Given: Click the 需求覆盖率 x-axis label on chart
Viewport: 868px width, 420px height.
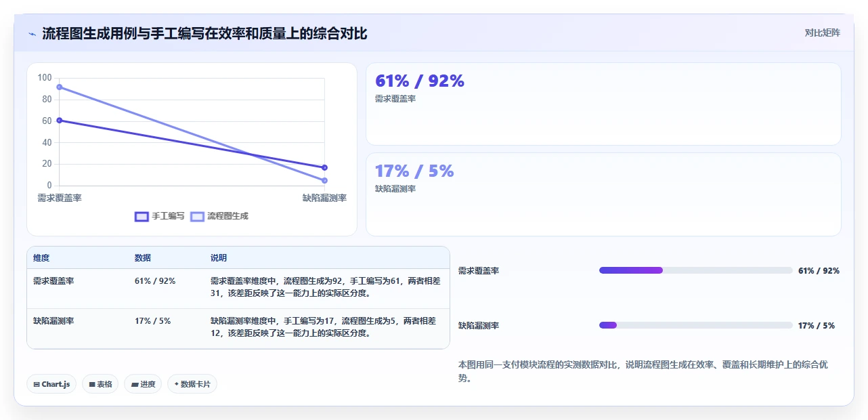Looking at the screenshot, I should pyautogui.click(x=60, y=198).
